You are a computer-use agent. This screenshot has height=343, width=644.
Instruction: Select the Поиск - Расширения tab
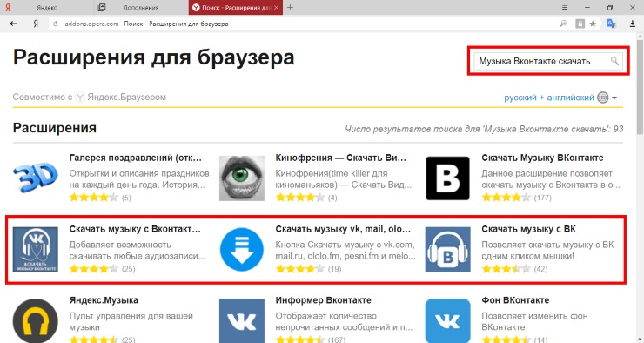pyautogui.click(x=236, y=7)
